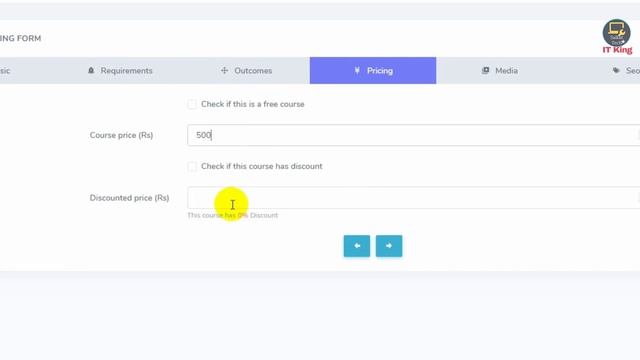
Task: Click the tag icon beside Seo
Action: click(616, 71)
